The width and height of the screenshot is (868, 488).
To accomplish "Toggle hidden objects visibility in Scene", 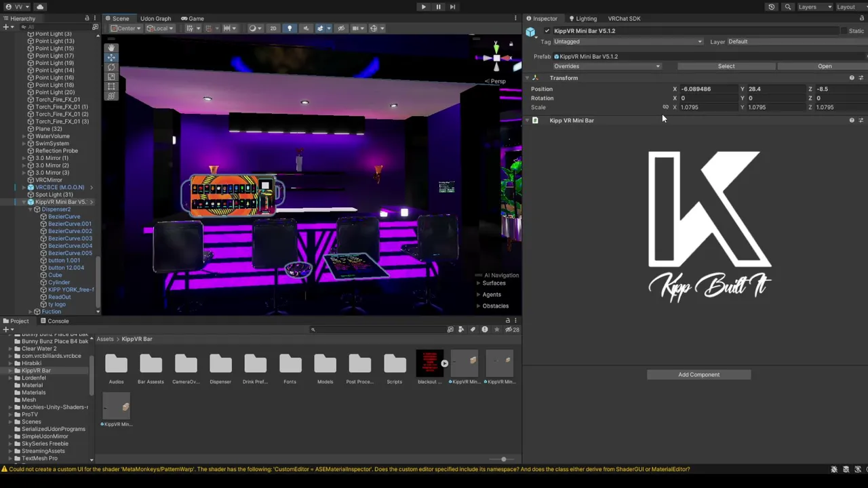I will click(x=341, y=28).
